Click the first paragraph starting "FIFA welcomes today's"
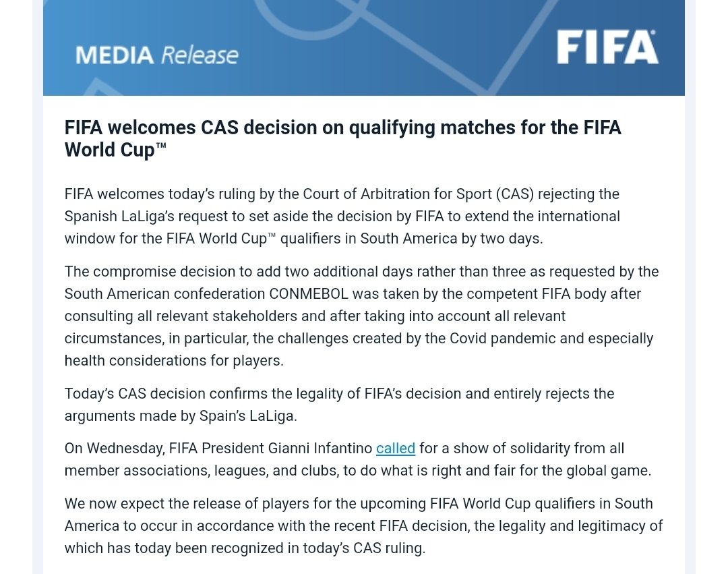This screenshot has height=574, width=728. point(342,217)
